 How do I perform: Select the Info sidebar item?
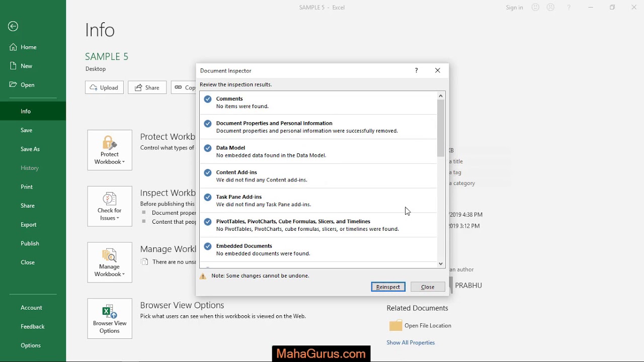coord(33,111)
